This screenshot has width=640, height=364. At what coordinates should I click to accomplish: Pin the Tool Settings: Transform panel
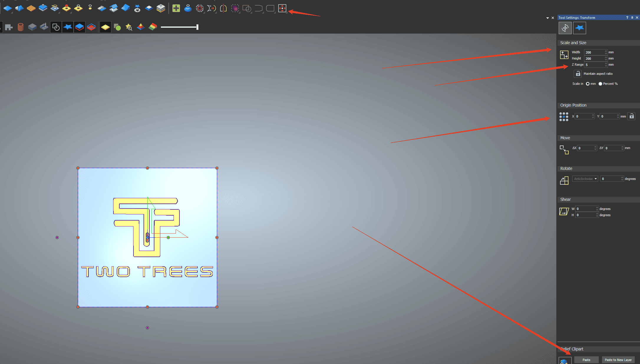pyautogui.click(x=632, y=18)
